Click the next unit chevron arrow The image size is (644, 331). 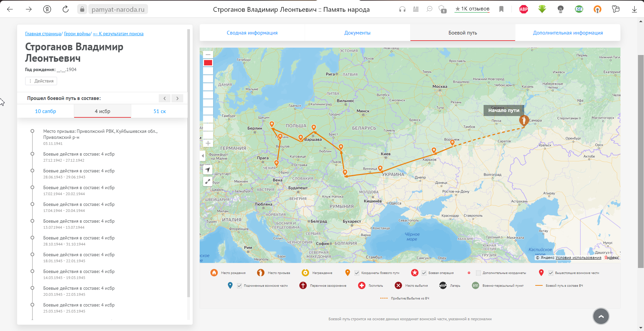(177, 98)
